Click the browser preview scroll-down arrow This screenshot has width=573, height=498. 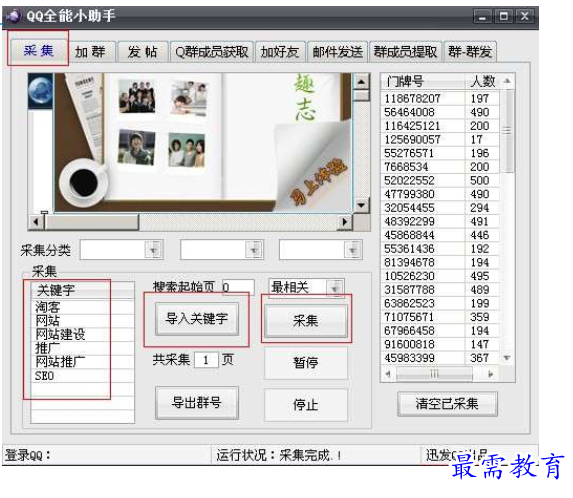pos(361,205)
